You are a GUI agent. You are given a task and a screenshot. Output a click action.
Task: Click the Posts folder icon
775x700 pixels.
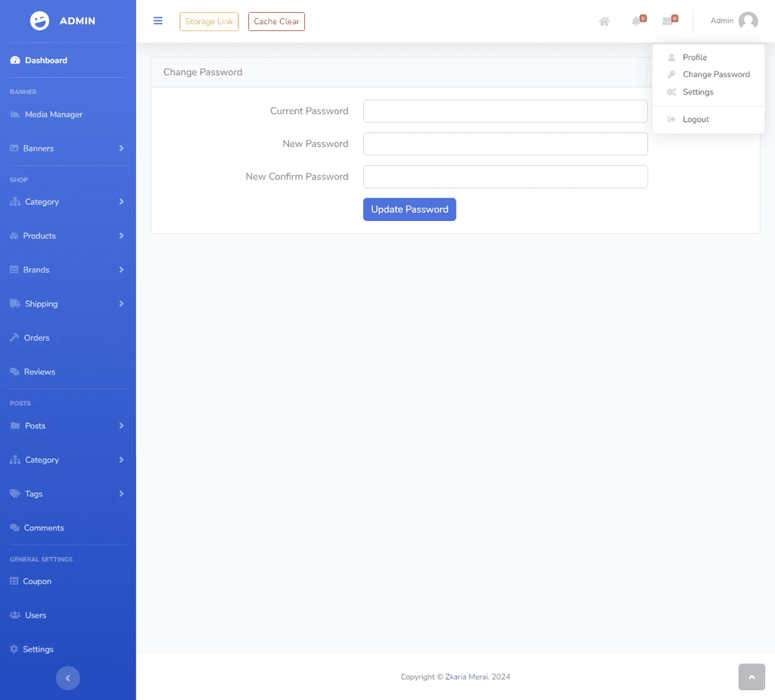click(x=15, y=425)
